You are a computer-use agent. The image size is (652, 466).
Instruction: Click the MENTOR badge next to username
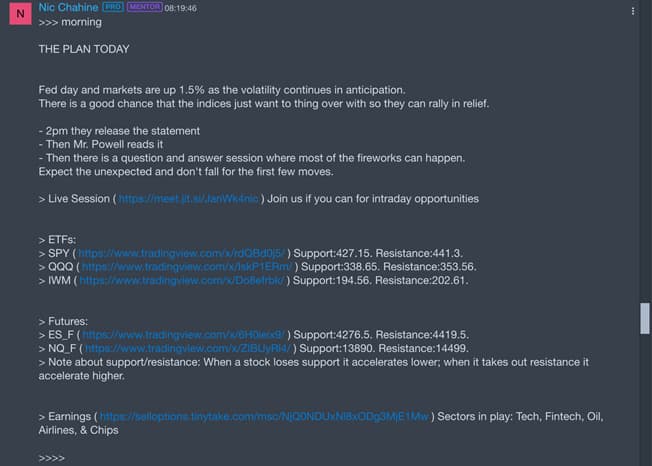point(145,7)
